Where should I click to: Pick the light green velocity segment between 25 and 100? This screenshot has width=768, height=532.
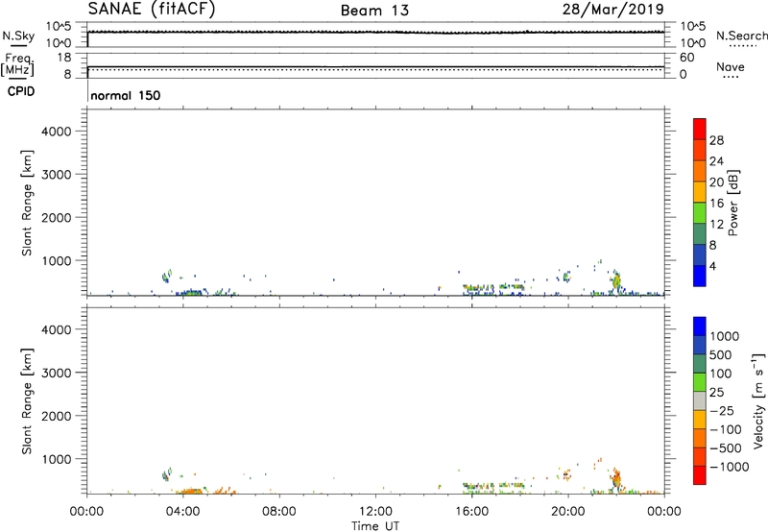point(700,382)
